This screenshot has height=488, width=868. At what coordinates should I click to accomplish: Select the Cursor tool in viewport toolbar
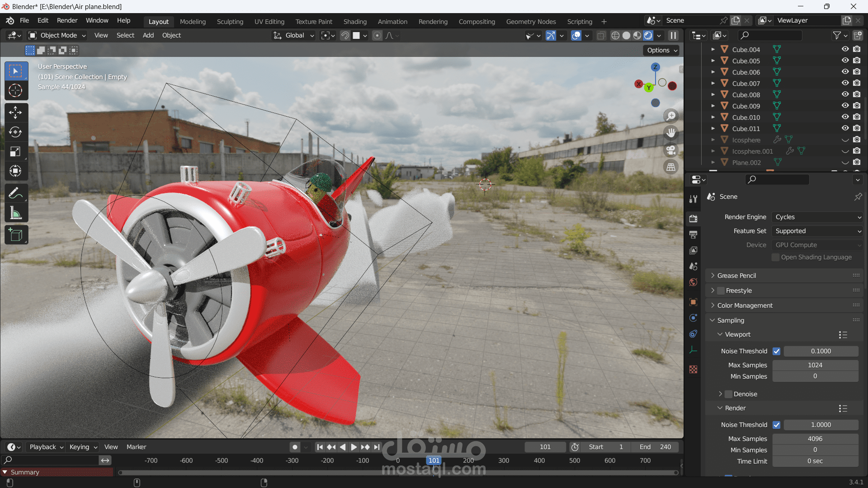[16, 91]
